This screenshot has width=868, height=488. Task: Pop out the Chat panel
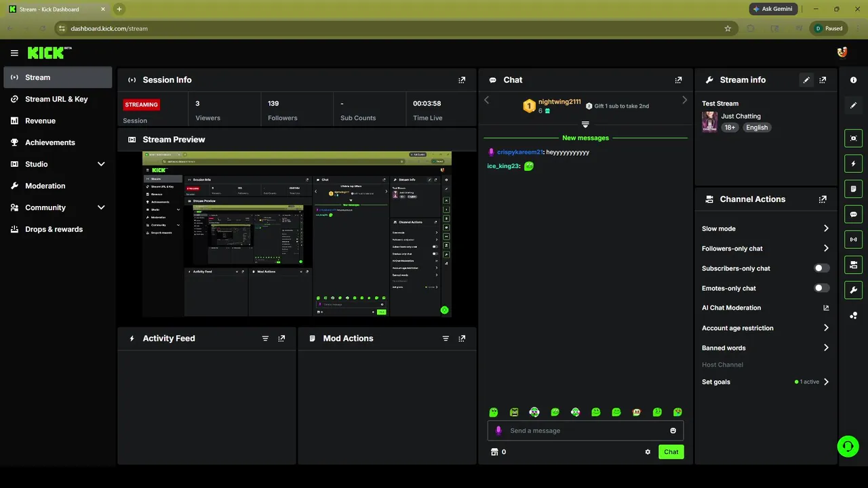tap(678, 80)
